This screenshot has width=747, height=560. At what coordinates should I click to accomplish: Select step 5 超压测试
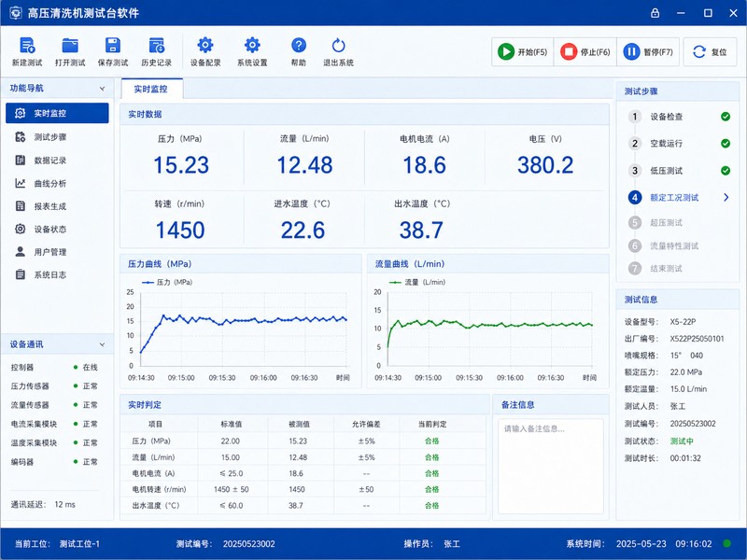pos(678,222)
